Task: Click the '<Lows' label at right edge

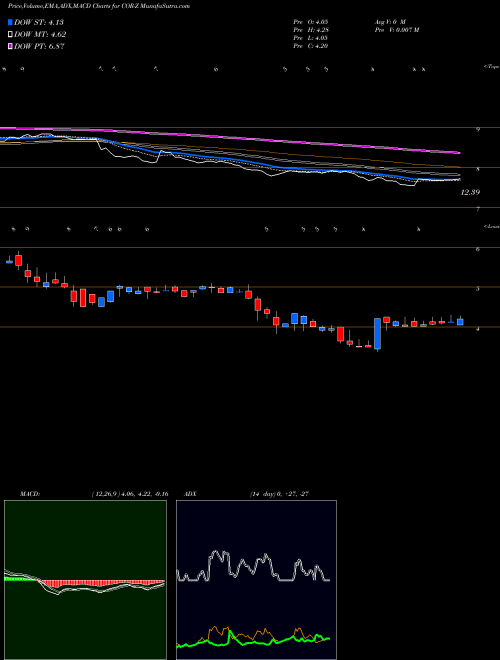Action: (x=492, y=226)
